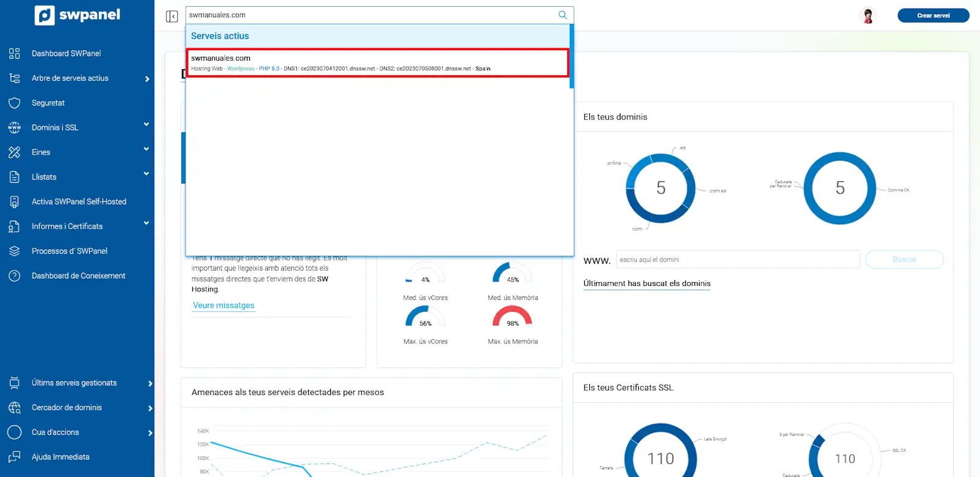Click the Informes i Certificats icon
Screen dimensions: 980x477
point(15,227)
